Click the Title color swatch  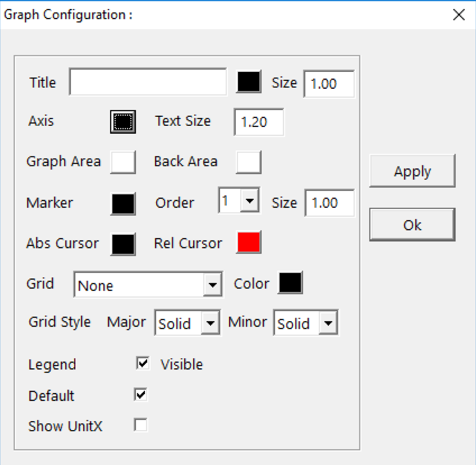[x=248, y=82]
